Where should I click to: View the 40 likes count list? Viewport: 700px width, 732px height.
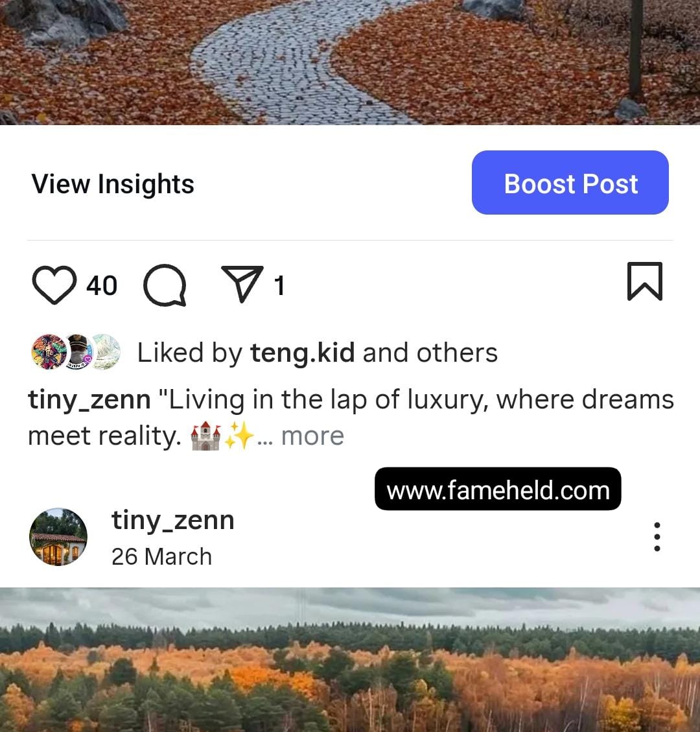102,286
